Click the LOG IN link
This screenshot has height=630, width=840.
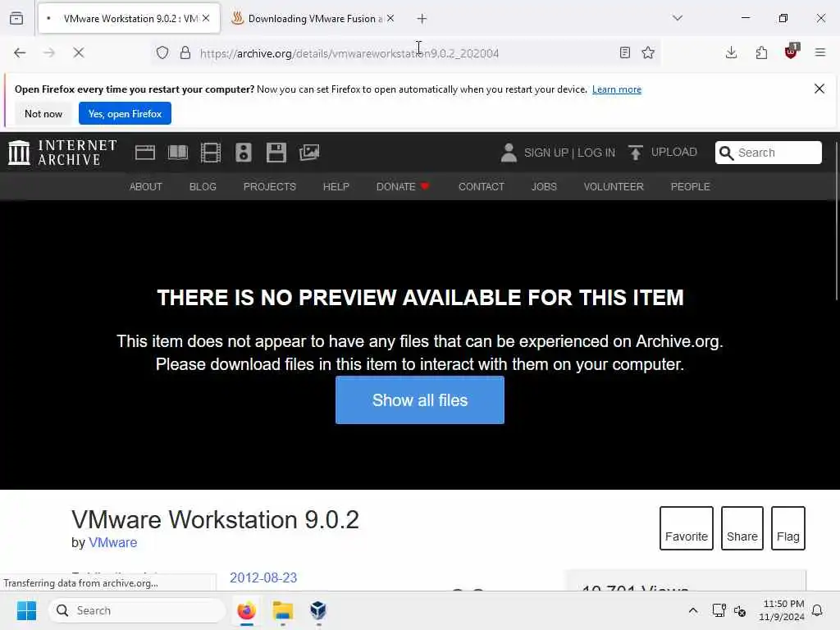(596, 153)
